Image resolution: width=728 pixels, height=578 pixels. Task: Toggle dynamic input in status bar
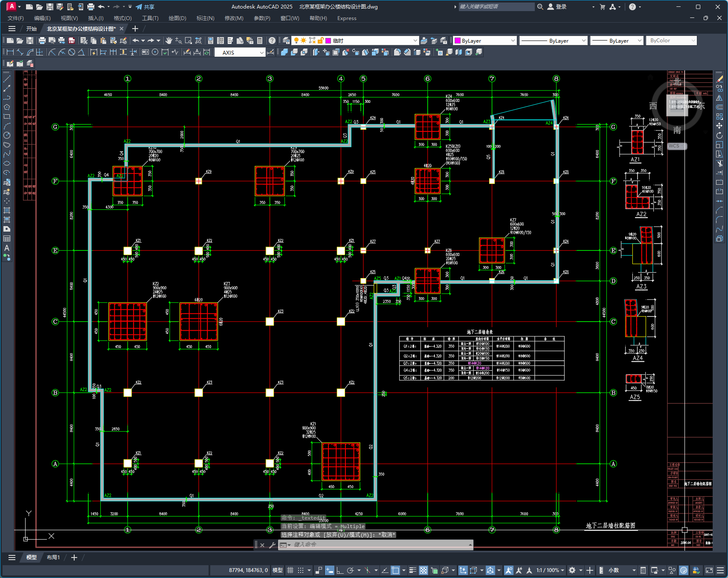[x=330, y=570]
